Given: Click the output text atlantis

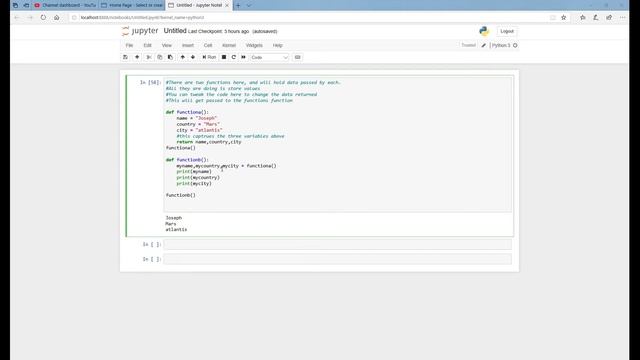Looking at the screenshot, I should tap(176, 229).
